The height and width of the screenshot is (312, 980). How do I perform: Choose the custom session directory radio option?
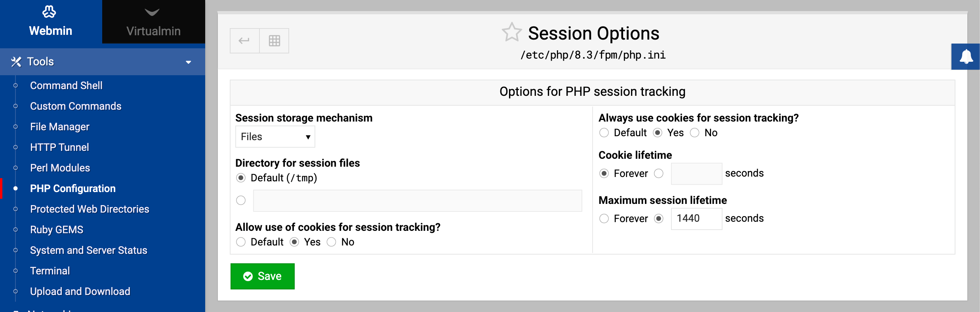241,201
